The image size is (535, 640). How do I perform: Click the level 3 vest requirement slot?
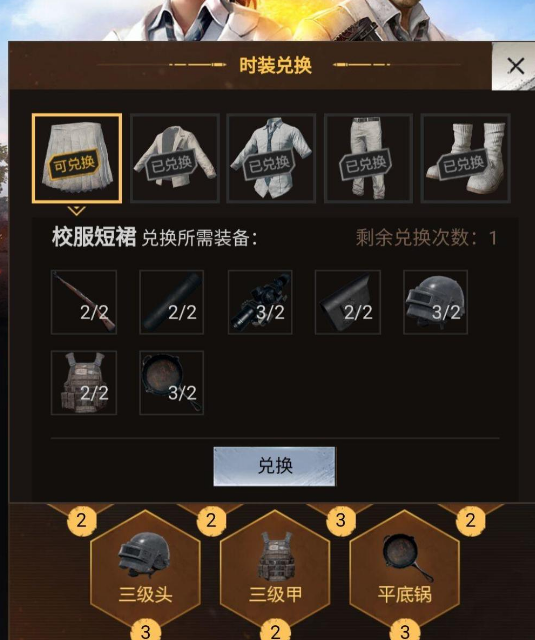(x=84, y=383)
